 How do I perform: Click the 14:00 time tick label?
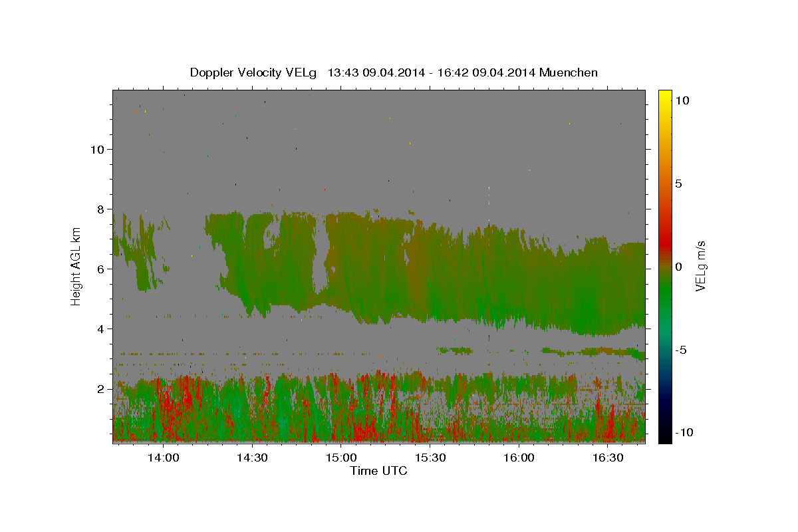(x=163, y=458)
